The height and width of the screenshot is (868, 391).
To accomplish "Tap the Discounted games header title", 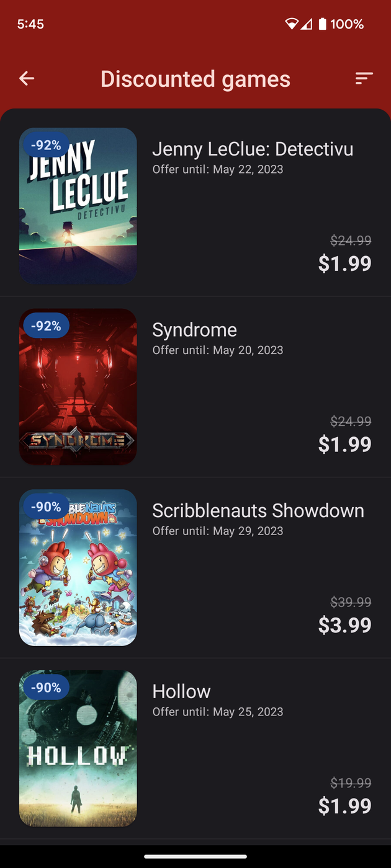I will pyautogui.click(x=195, y=79).
